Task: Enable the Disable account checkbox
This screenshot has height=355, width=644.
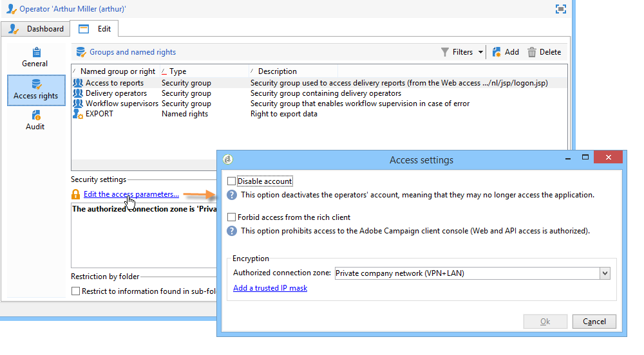Action: coord(232,181)
